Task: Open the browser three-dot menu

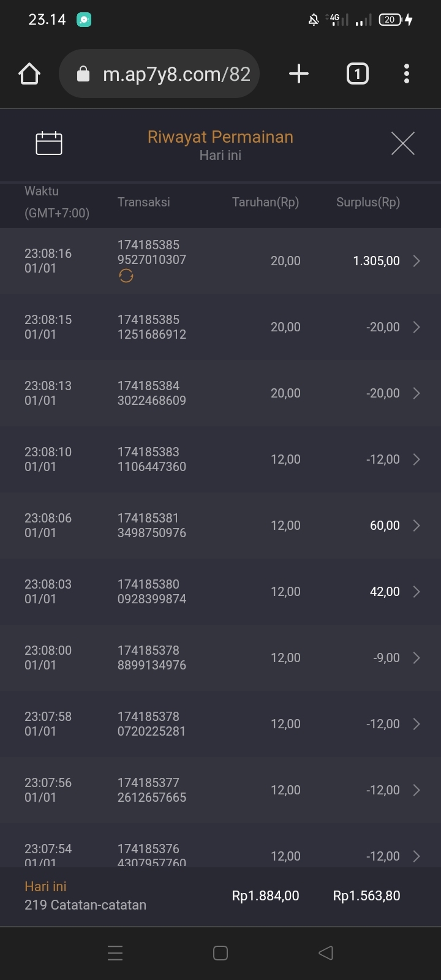Action: click(x=407, y=74)
